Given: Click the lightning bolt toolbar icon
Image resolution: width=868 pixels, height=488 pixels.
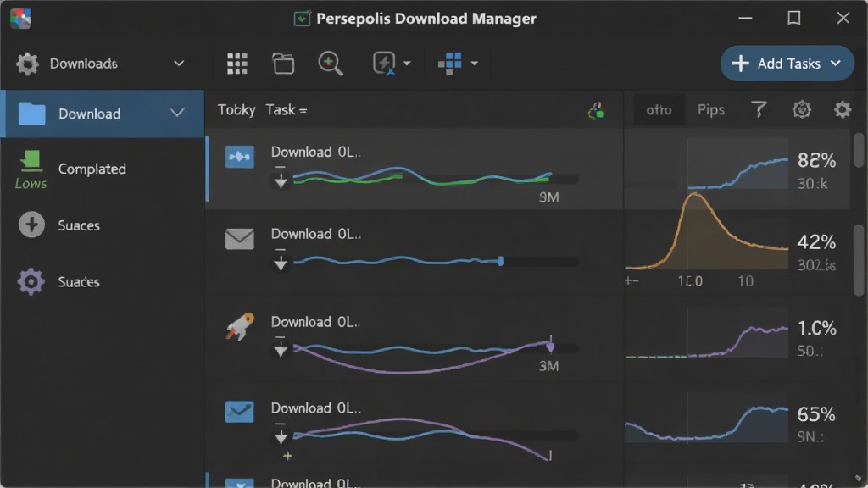Looking at the screenshot, I should coord(384,64).
